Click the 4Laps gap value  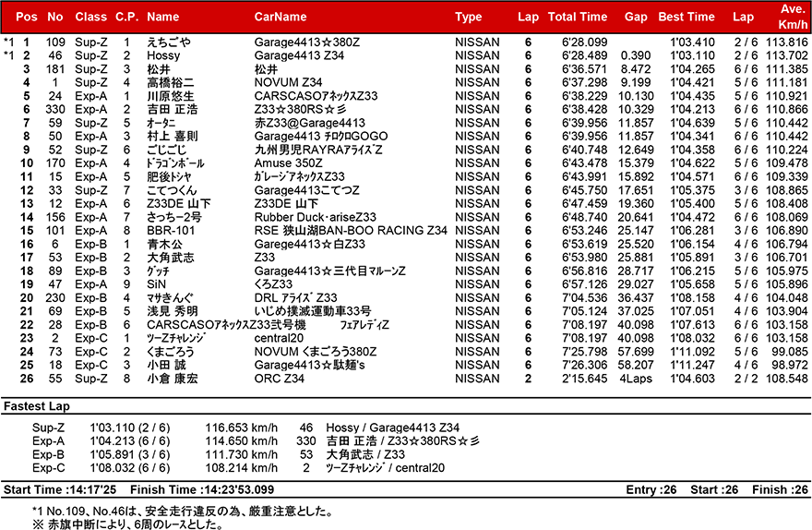(x=636, y=379)
